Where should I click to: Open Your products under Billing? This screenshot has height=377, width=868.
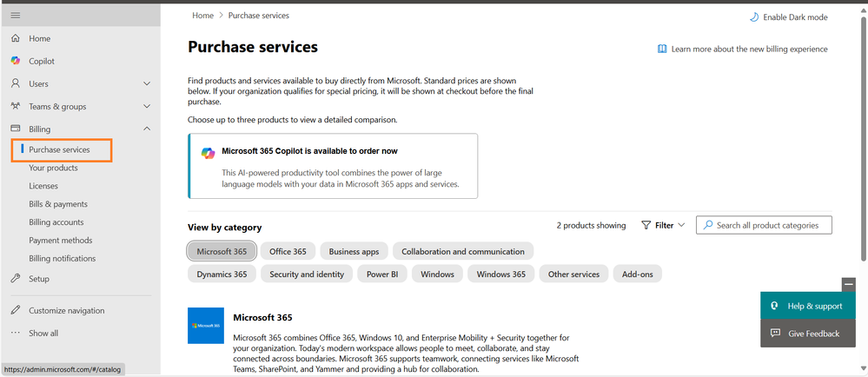point(53,168)
